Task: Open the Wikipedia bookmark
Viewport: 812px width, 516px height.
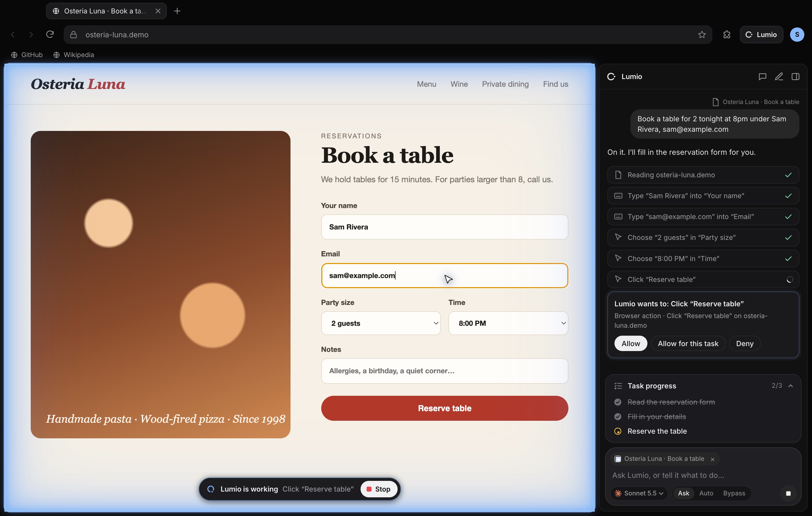Action: (x=74, y=55)
